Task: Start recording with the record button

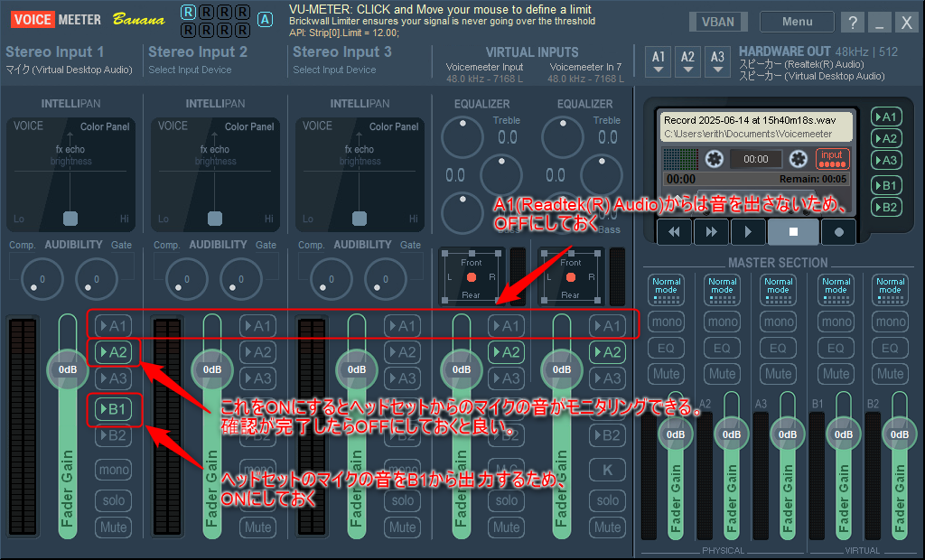Action: click(x=839, y=232)
